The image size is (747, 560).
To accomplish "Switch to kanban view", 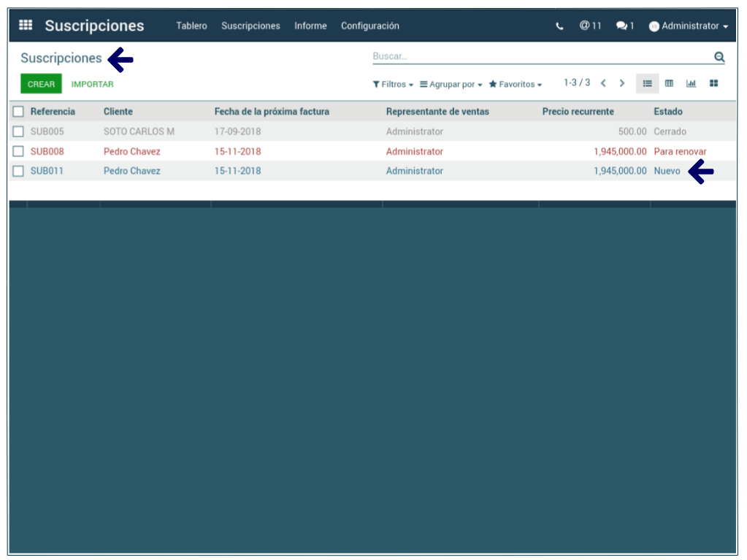I will click(713, 84).
